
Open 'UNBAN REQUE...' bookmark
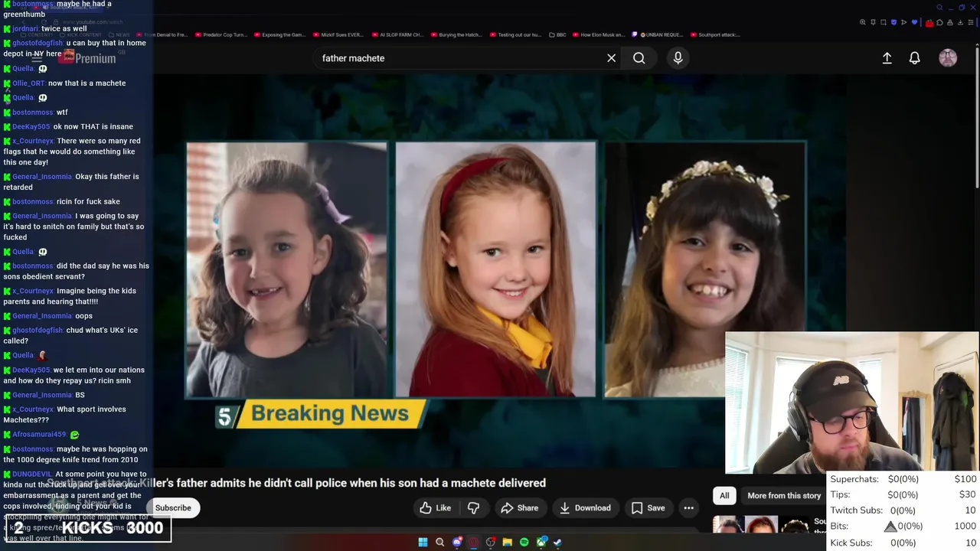(657, 34)
